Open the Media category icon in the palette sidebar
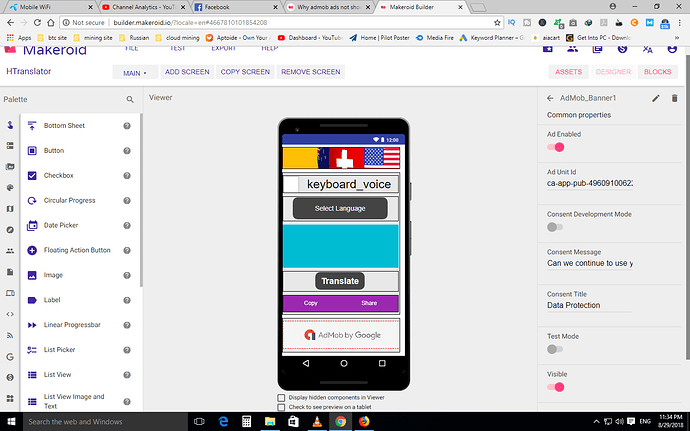The height and width of the screenshot is (431, 690). (x=10, y=167)
